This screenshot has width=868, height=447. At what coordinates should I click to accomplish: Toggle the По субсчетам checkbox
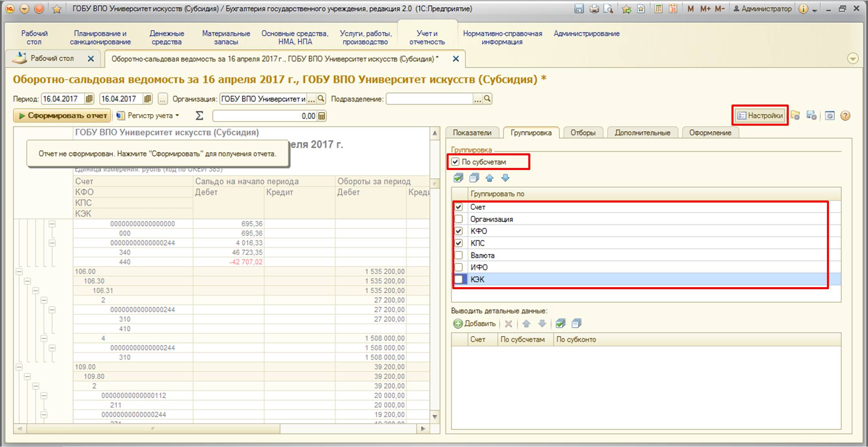tap(456, 162)
